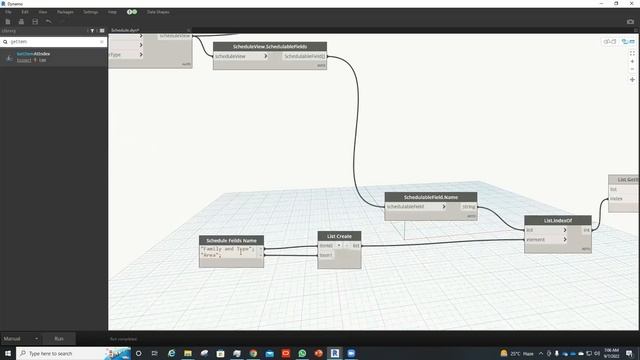Click the search magnifier icon in library
Viewport: 640px width, 360px height.
5,42
